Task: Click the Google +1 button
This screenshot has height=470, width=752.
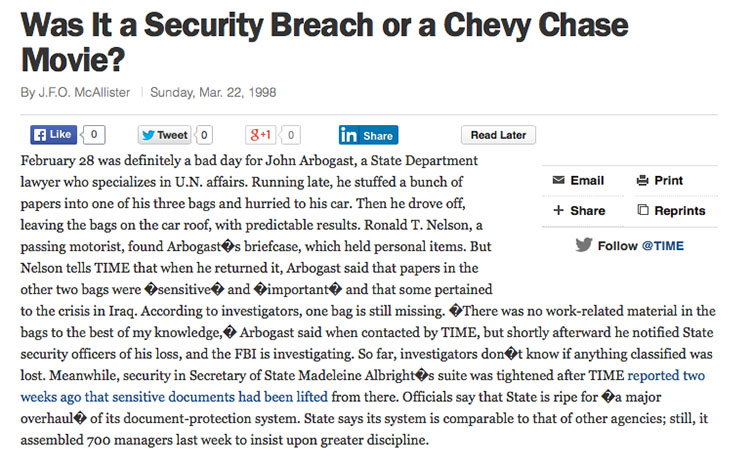Action: point(260,135)
